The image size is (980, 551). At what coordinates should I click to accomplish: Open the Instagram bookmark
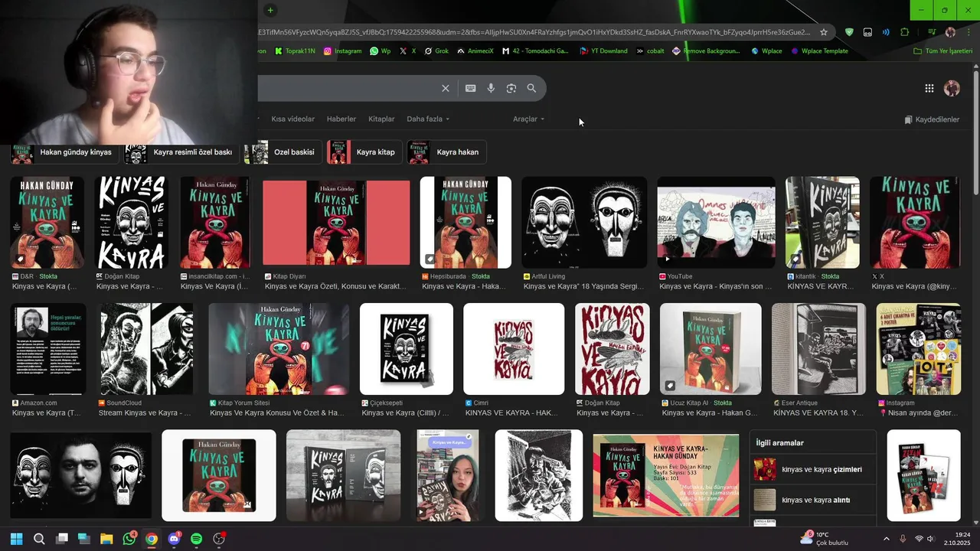click(x=342, y=51)
